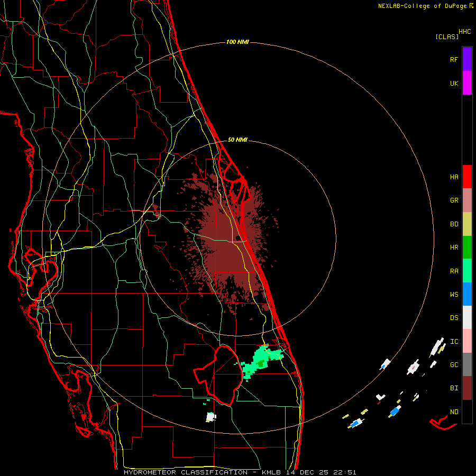The width and height of the screenshot is (476, 476).
Task: Select the GR pink legend swatch
Action: point(467,200)
